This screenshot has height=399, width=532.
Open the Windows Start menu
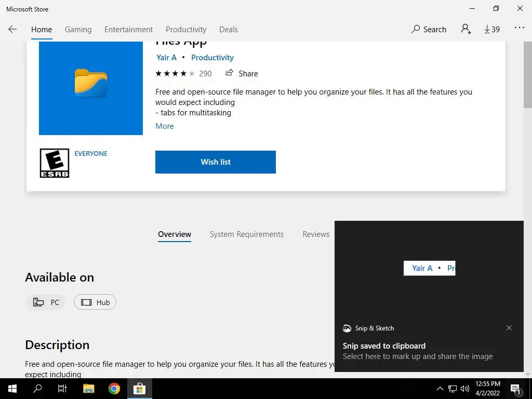[12, 389]
